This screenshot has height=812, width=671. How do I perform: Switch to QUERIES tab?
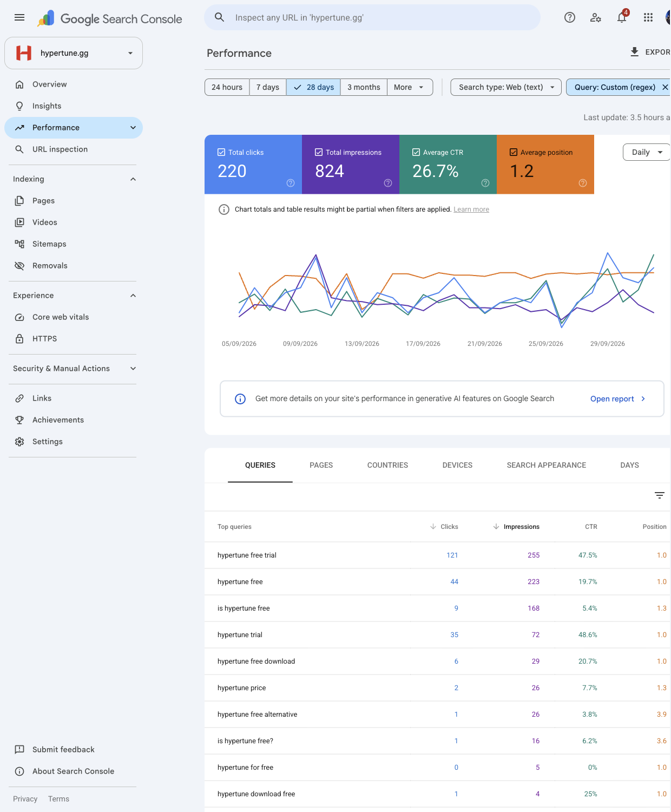point(260,465)
